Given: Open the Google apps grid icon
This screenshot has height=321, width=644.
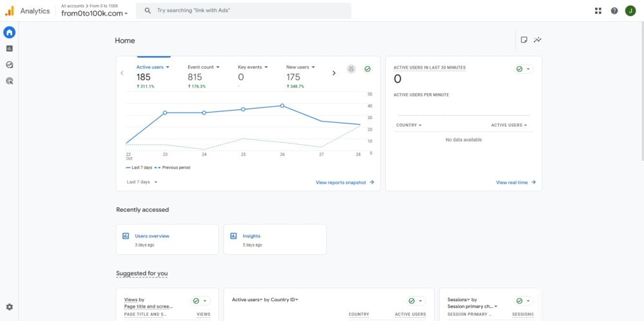Looking at the screenshot, I should point(598,11).
